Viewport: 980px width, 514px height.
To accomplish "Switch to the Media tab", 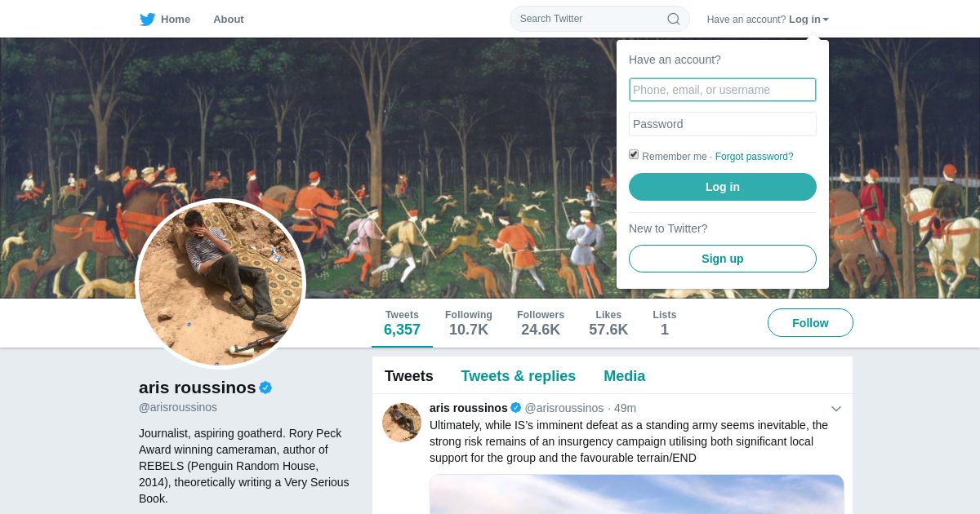I will click(x=624, y=376).
